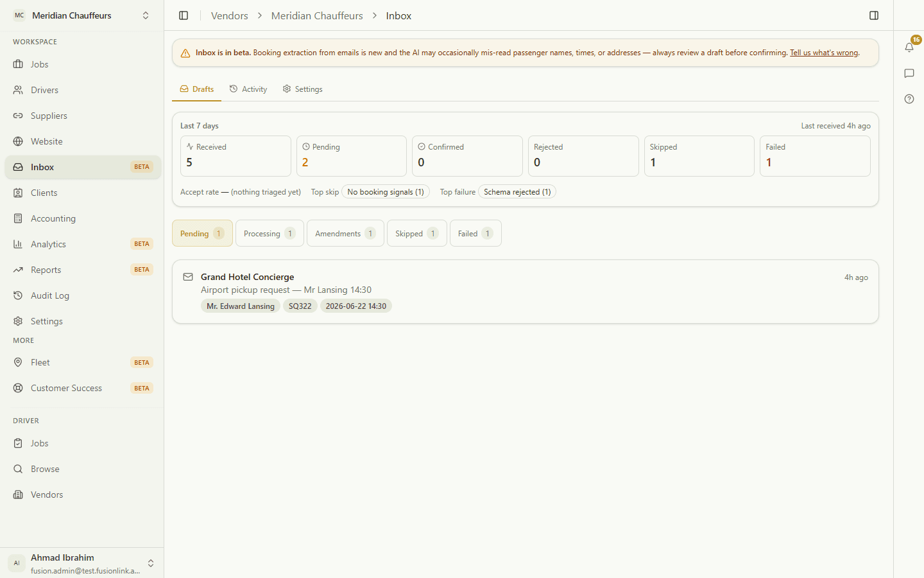Open the help question mark icon
The height and width of the screenshot is (578, 924).
pyautogui.click(x=909, y=99)
